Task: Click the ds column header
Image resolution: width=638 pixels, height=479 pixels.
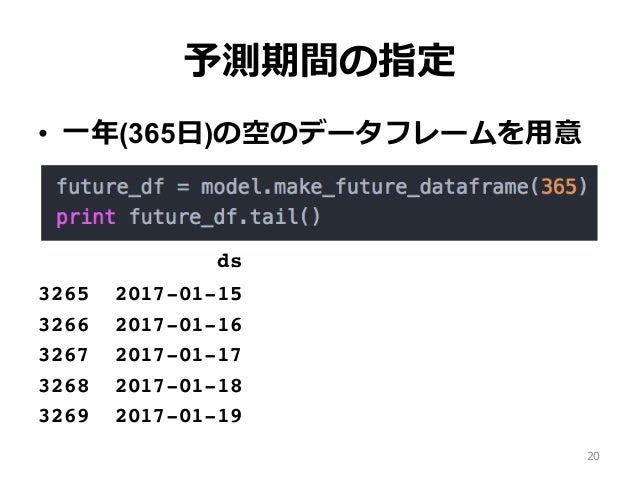Action: click(229, 261)
